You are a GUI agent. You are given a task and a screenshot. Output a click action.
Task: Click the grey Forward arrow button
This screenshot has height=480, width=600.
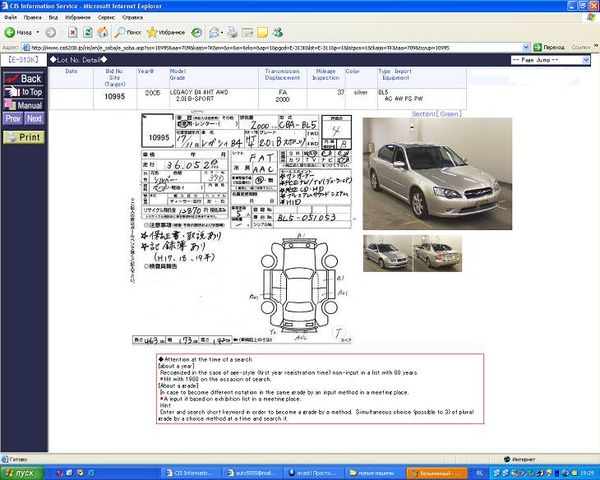pos(51,33)
